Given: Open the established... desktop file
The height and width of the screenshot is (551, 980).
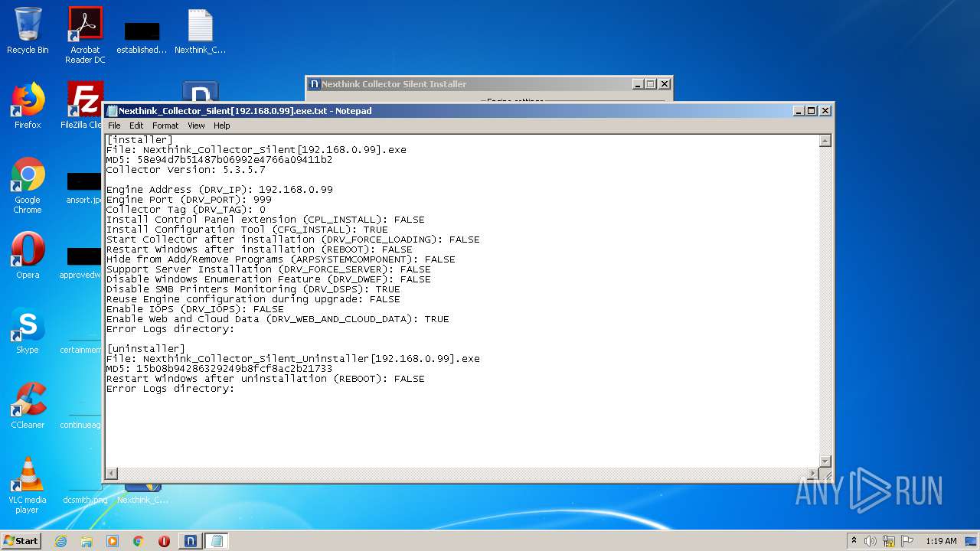Looking at the screenshot, I should tap(142, 37).
